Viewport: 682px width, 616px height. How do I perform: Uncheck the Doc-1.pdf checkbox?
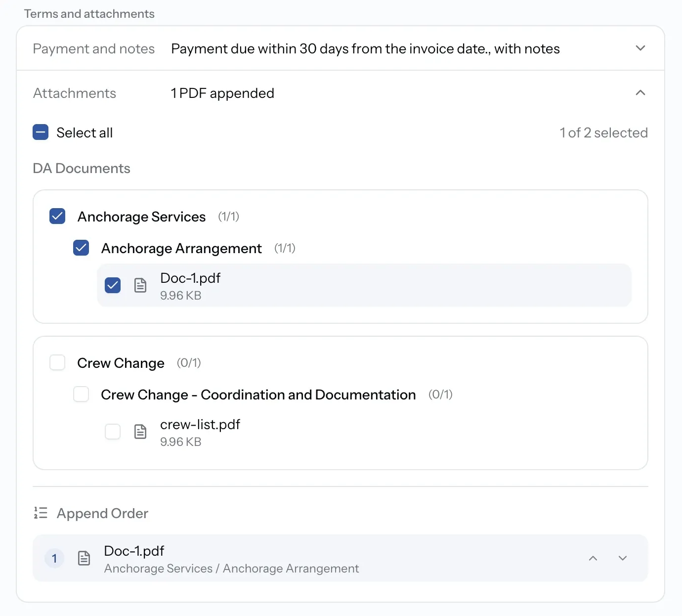pyautogui.click(x=113, y=285)
